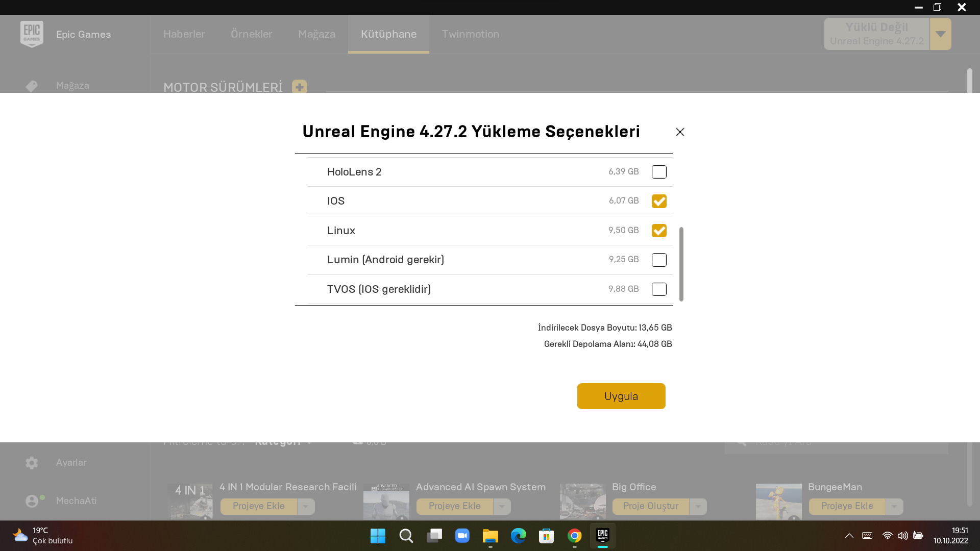
Task: Expand the Unreal Engine 4.27.2 version dropdown
Action: (940, 34)
